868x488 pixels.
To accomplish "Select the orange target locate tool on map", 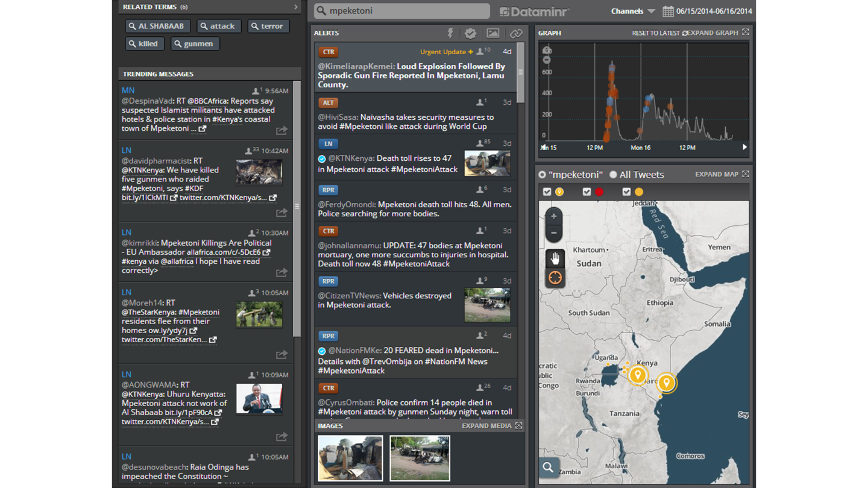I will pos(555,278).
